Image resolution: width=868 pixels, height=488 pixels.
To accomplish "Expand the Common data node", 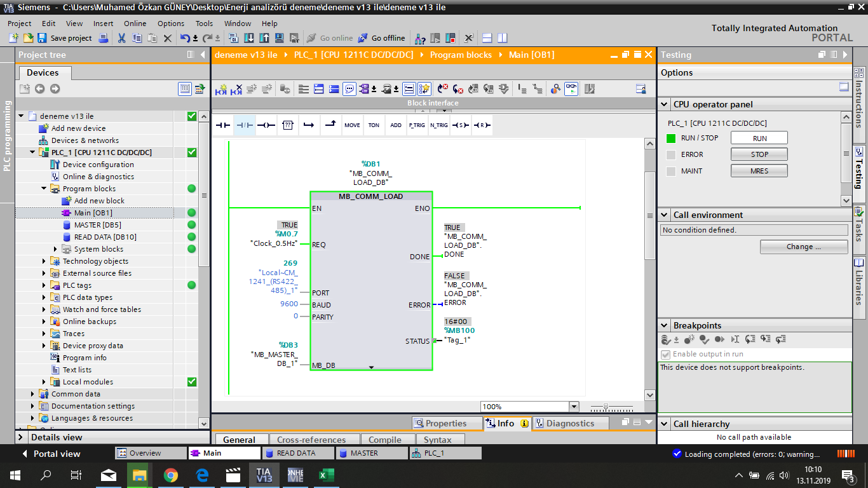I will point(33,394).
